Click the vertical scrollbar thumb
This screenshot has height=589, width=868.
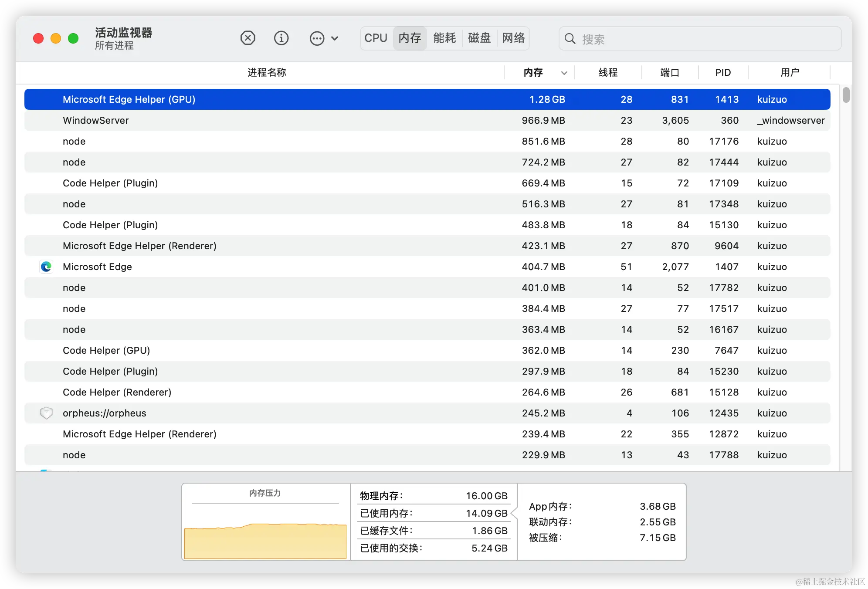click(846, 95)
